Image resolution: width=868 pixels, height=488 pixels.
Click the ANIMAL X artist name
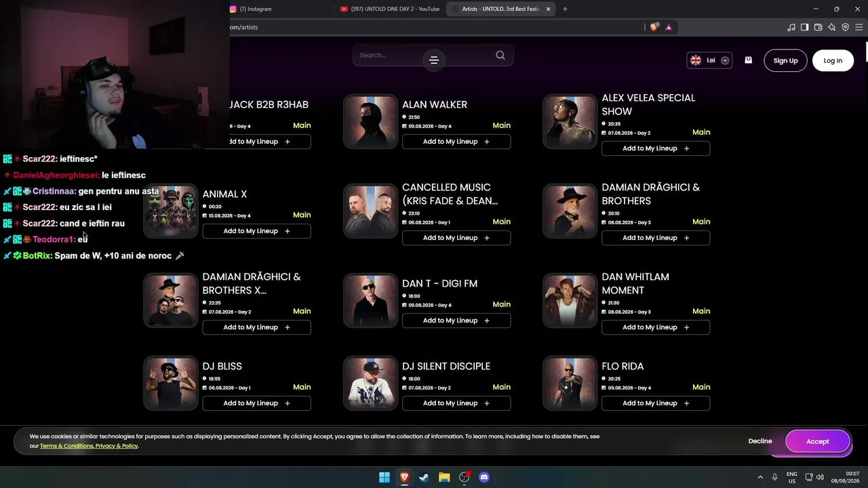click(x=224, y=194)
